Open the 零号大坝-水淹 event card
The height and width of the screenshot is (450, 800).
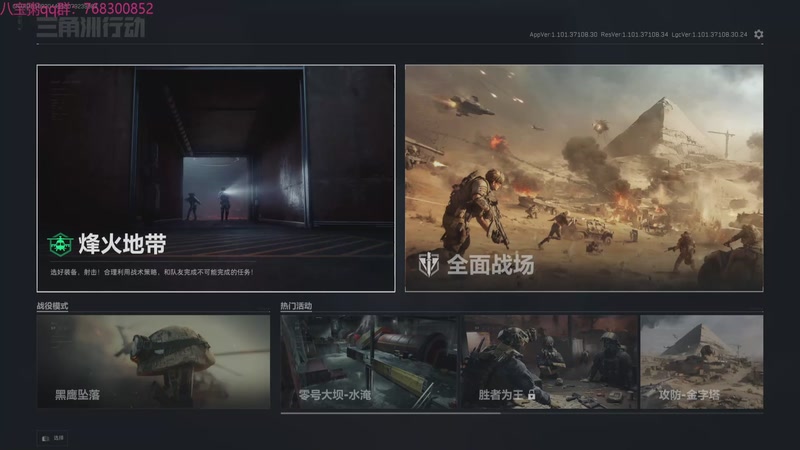click(x=369, y=362)
